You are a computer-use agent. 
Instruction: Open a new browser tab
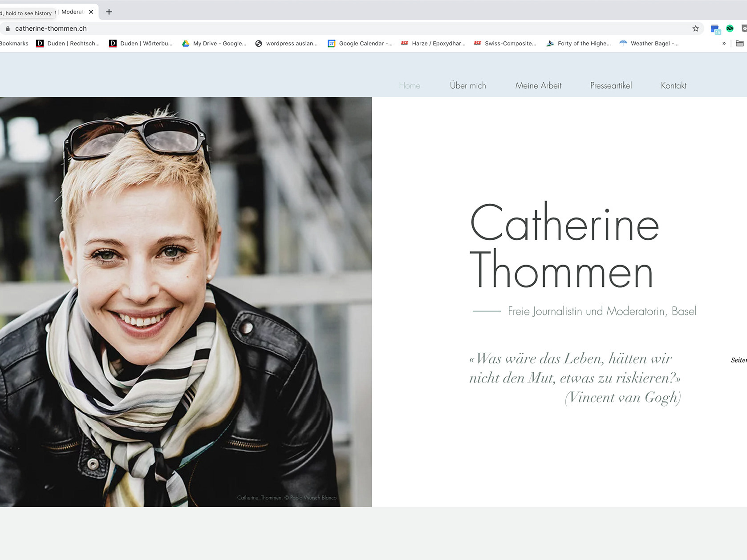[109, 12]
